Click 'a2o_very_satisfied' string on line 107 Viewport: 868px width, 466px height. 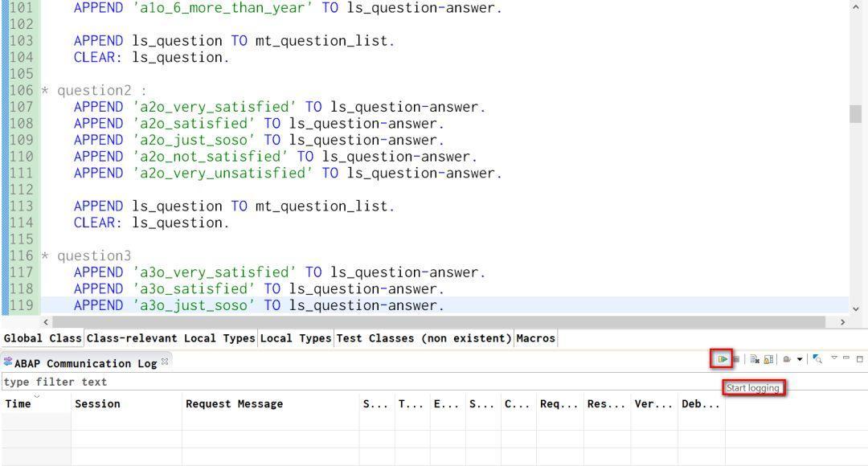coord(214,107)
